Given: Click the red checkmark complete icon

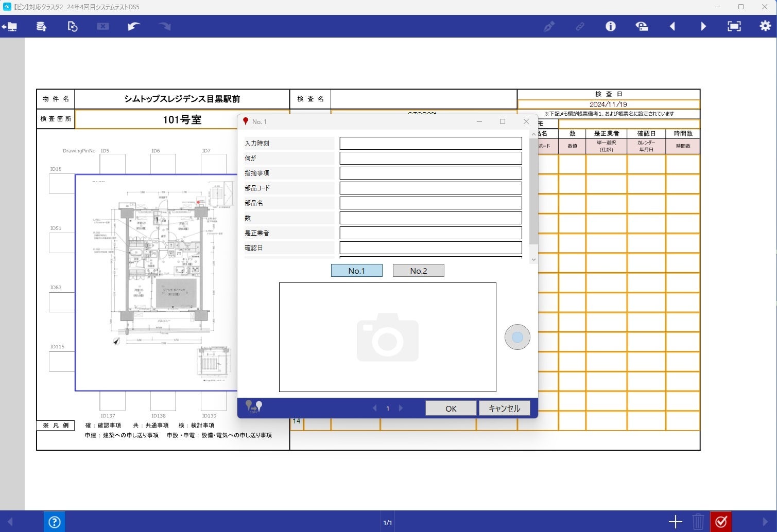Looking at the screenshot, I should (721, 522).
